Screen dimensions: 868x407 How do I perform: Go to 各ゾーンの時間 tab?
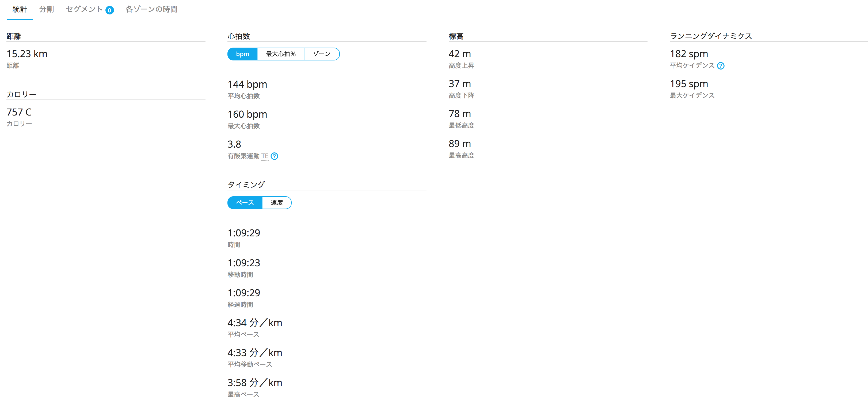pyautogui.click(x=151, y=9)
